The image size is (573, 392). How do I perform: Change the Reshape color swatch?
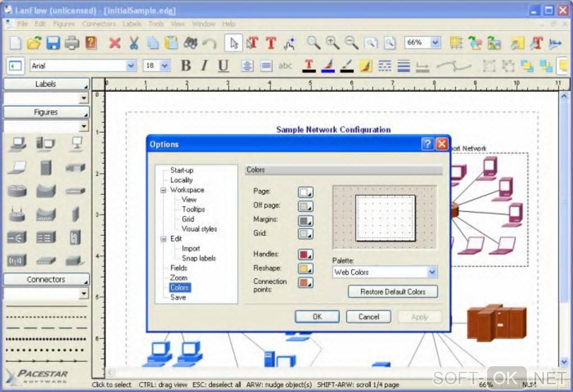(306, 268)
